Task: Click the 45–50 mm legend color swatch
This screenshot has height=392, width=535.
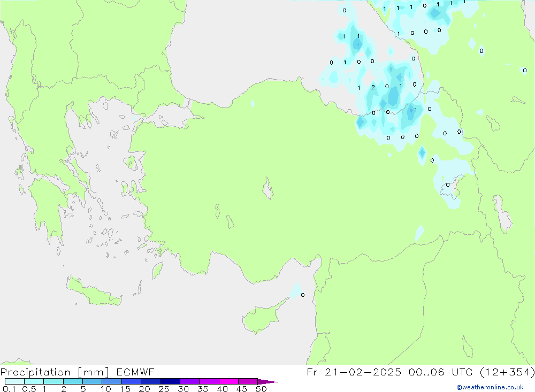Action: (x=248, y=381)
